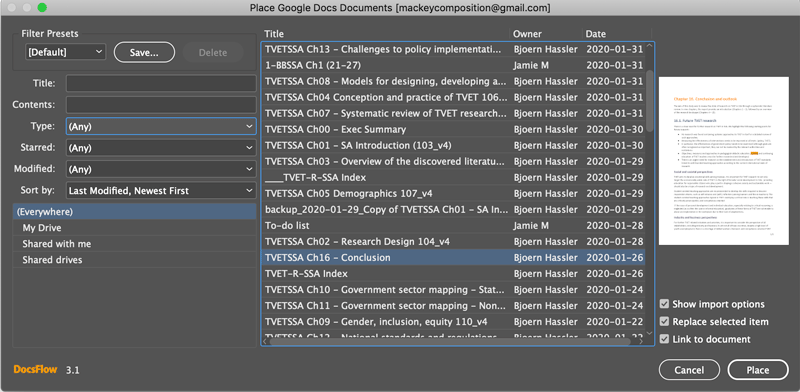The image size is (800, 392).
Task: Click the Title search field
Action: [161, 83]
